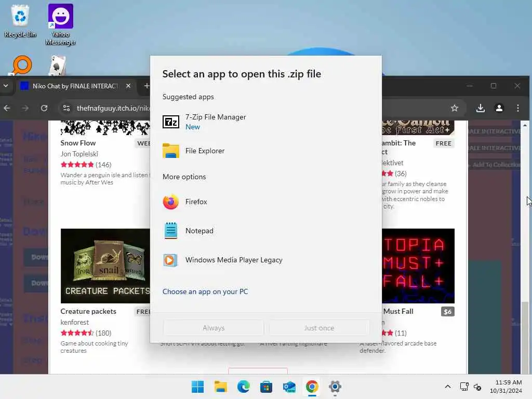The width and height of the screenshot is (532, 399).
Task: Open kenforest author link
Action: tap(75, 322)
